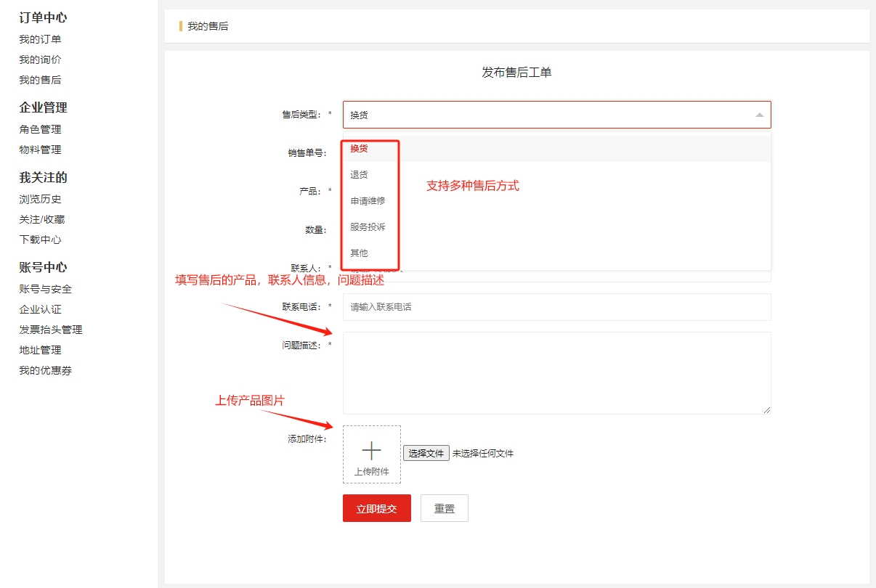This screenshot has width=876, height=588.
Task: Open 发票抬头管理
Action: [51, 330]
